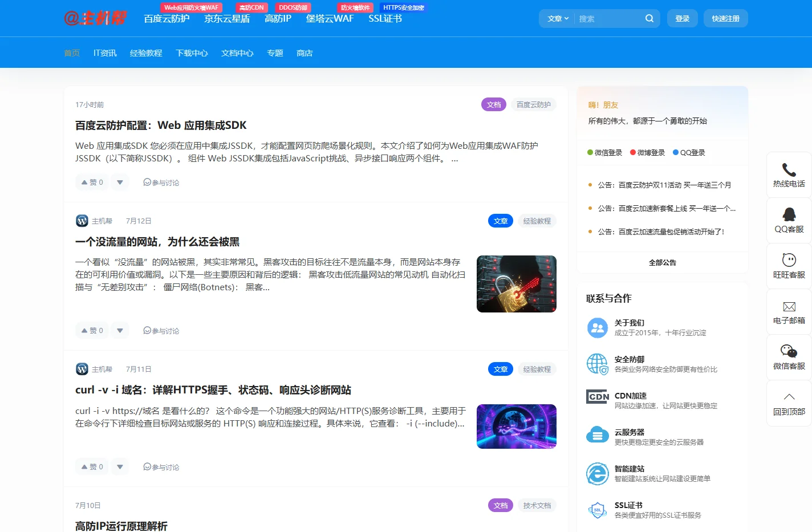The width and height of the screenshot is (812, 532).
Task: Open 京东云星盾 top menu link
Action: click(x=227, y=19)
